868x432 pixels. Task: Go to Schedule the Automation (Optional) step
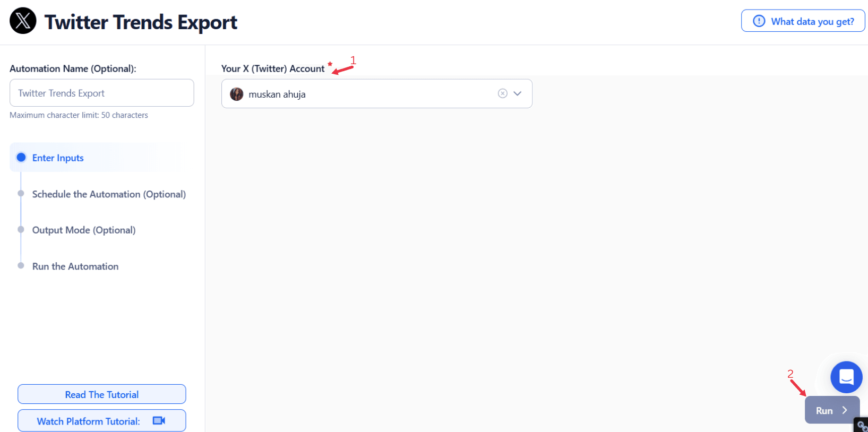tap(109, 194)
